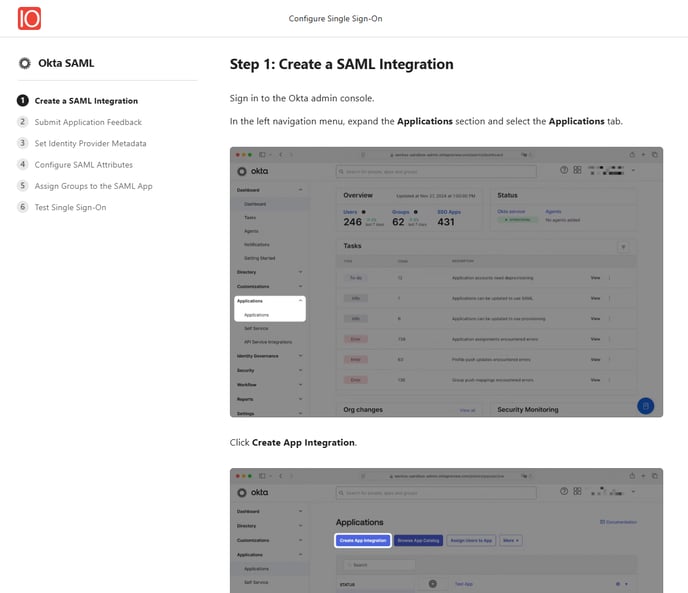Viewport: 688px width, 593px height.
Task: Click View all in the Org changes panel
Action: click(x=467, y=410)
